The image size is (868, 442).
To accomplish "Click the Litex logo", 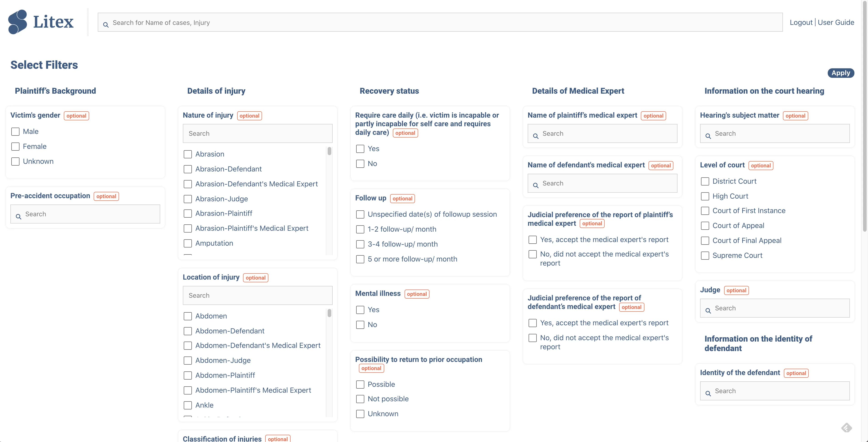I will tap(41, 22).
